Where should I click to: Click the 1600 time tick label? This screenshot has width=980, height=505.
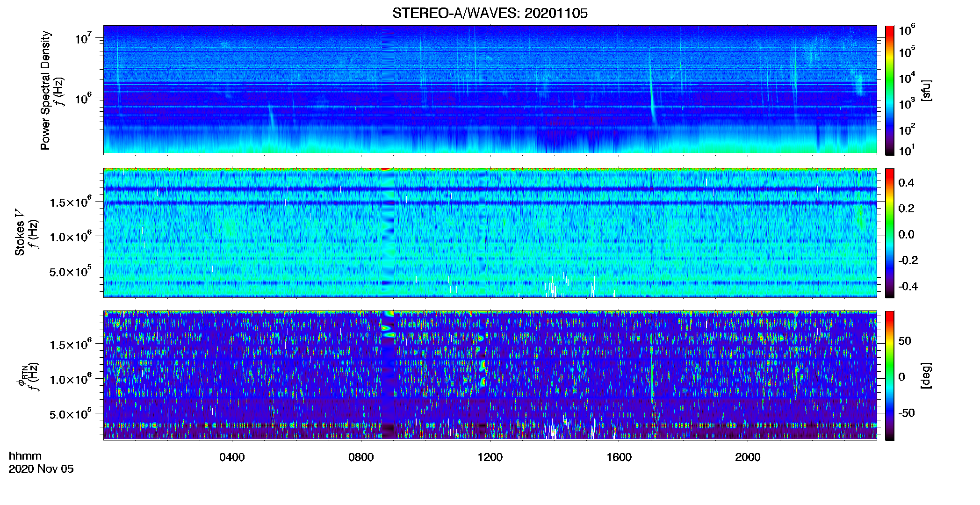tap(619, 457)
